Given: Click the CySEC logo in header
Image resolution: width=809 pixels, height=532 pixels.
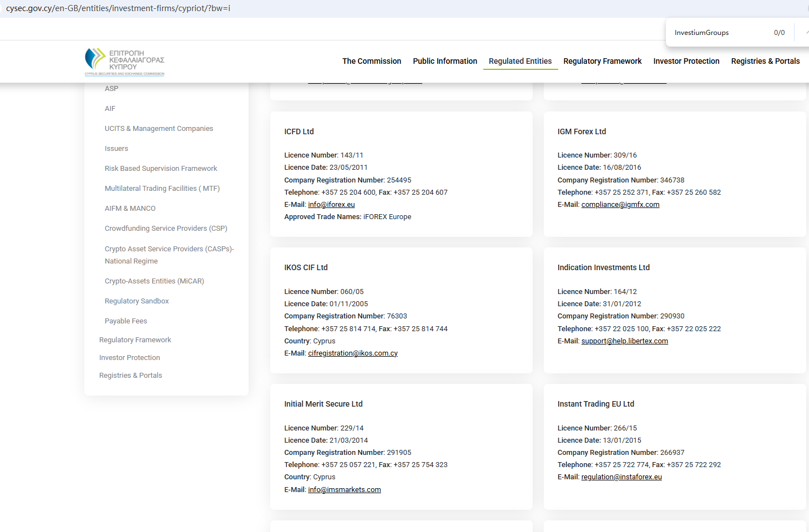Looking at the screenshot, I should click(x=124, y=62).
